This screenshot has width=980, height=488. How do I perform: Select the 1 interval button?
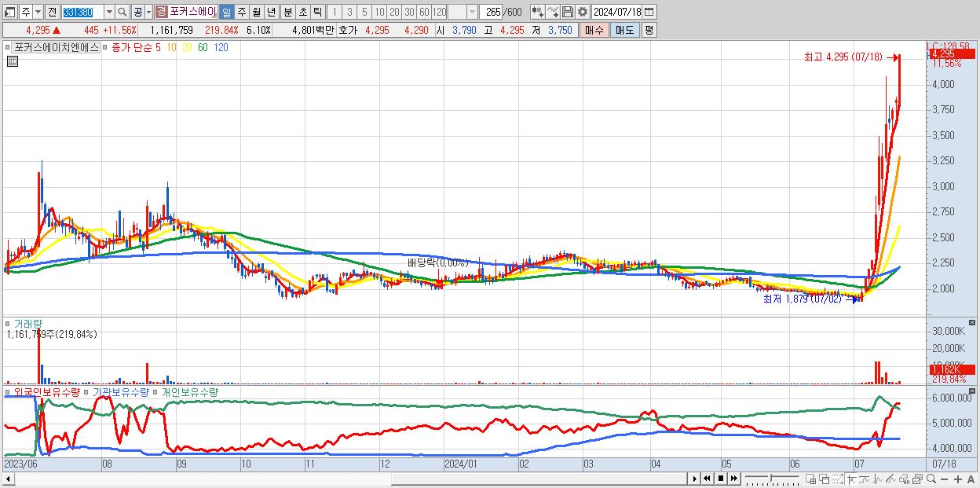coord(334,12)
